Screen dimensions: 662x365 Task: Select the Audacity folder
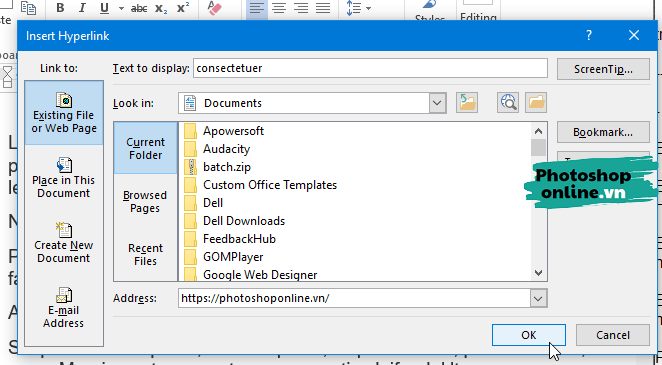[217, 149]
